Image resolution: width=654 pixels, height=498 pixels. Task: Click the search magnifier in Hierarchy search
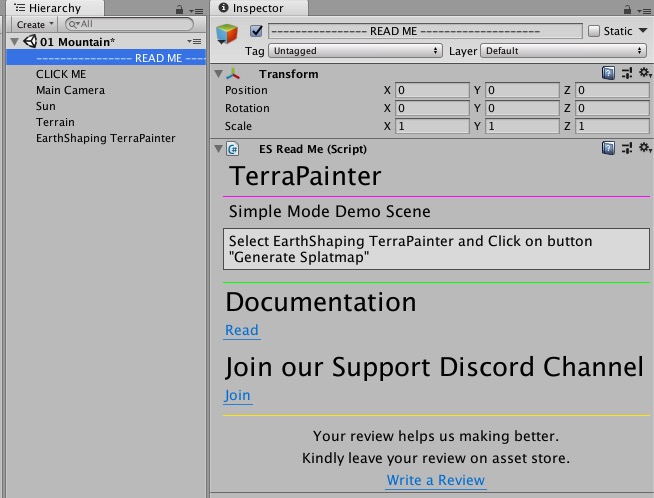pyautogui.click(x=73, y=24)
